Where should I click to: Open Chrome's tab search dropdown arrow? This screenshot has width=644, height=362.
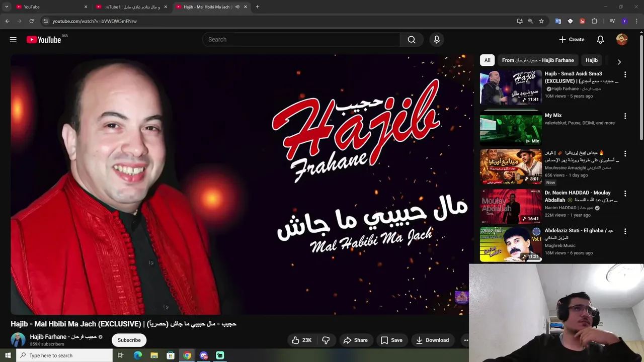pos(7,7)
